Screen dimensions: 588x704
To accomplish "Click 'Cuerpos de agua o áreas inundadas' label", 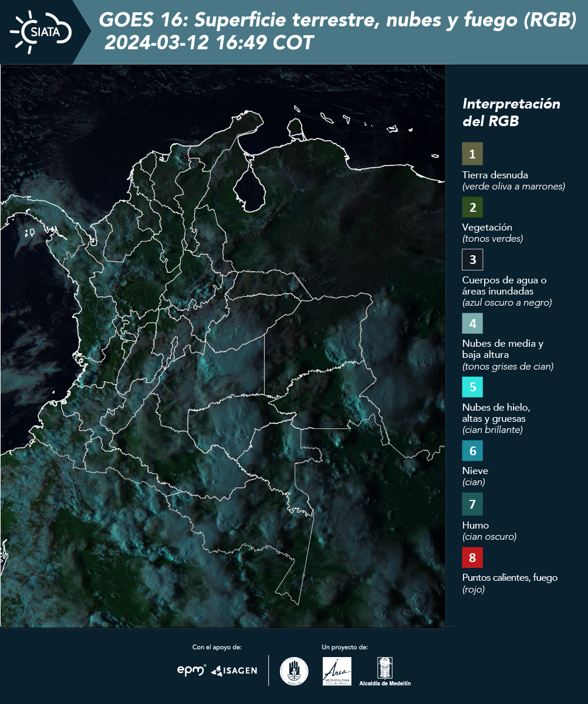I will (x=504, y=285).
